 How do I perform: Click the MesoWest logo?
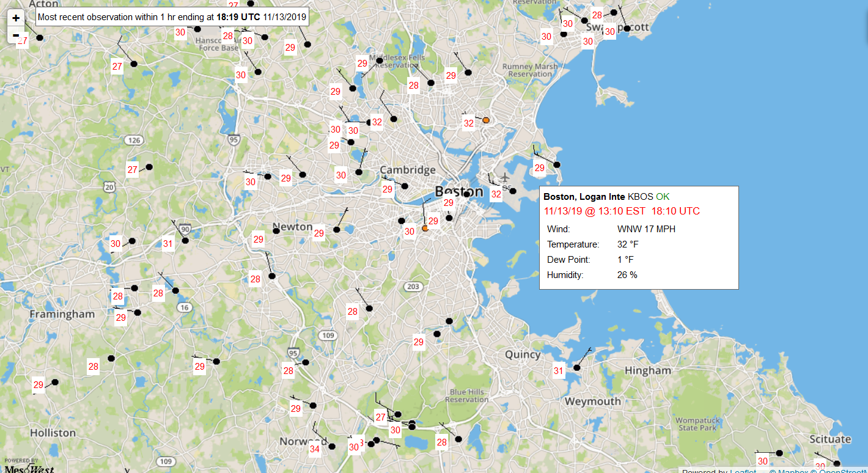pyautogui.click(x=28, y=466)
